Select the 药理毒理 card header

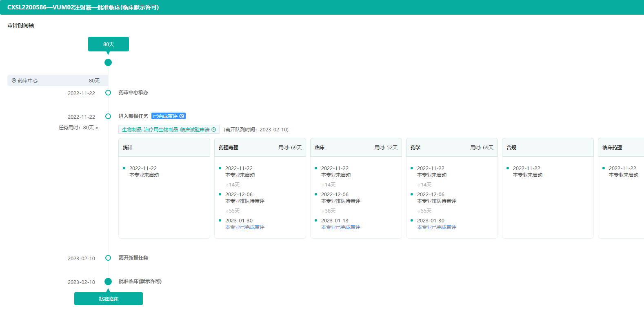pos(260,148)
